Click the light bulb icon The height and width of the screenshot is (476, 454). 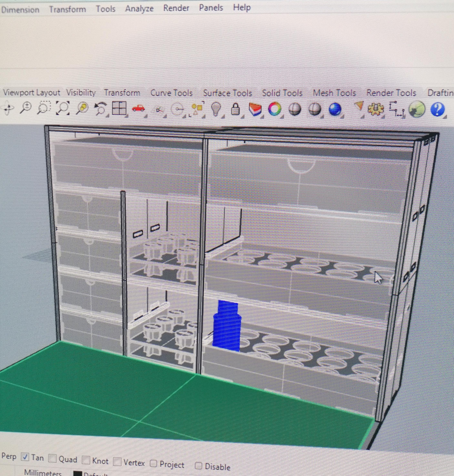(x=216, y=109)
